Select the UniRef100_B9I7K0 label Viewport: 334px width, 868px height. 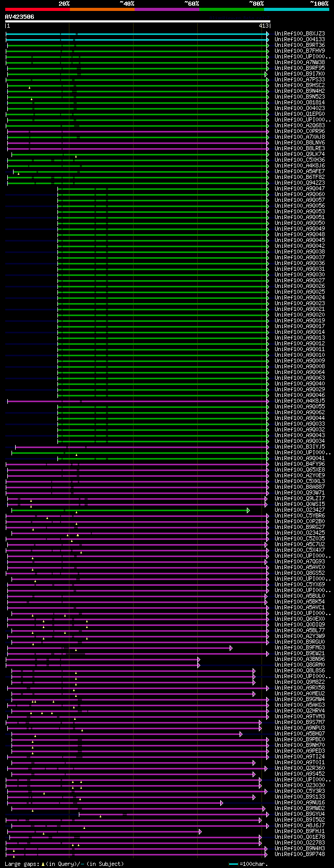tap(300, 74)
